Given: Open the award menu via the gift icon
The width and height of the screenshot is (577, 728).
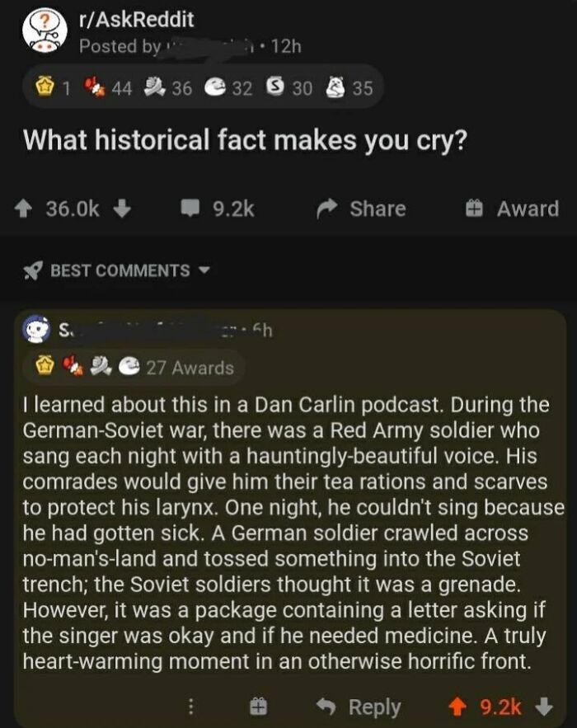Looking at the screenshot, I should [x=476, y=209].
